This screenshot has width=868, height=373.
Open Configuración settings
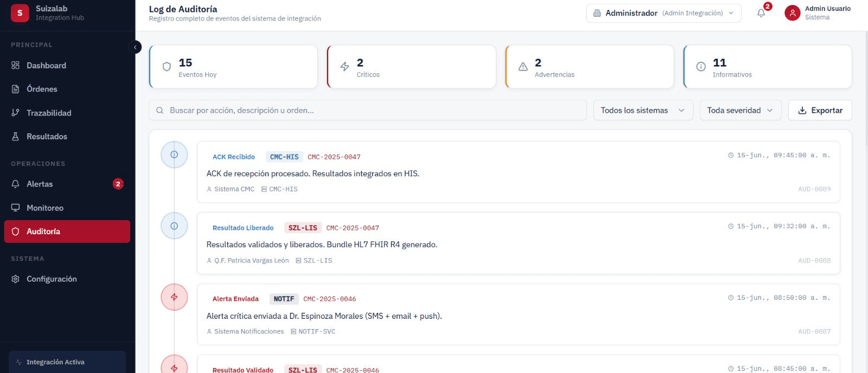(67, 279)
